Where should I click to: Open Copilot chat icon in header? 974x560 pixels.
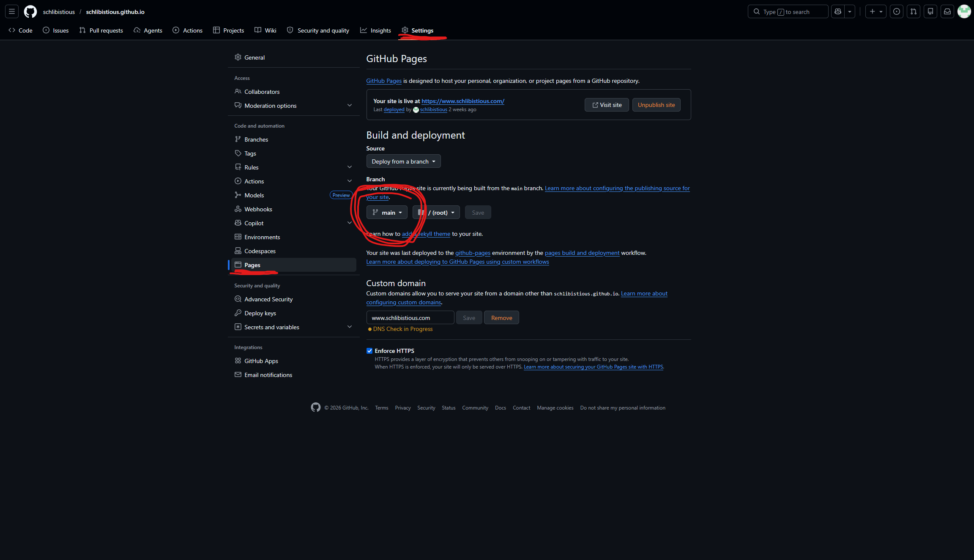pyautogui.click(x=837, y=11)
